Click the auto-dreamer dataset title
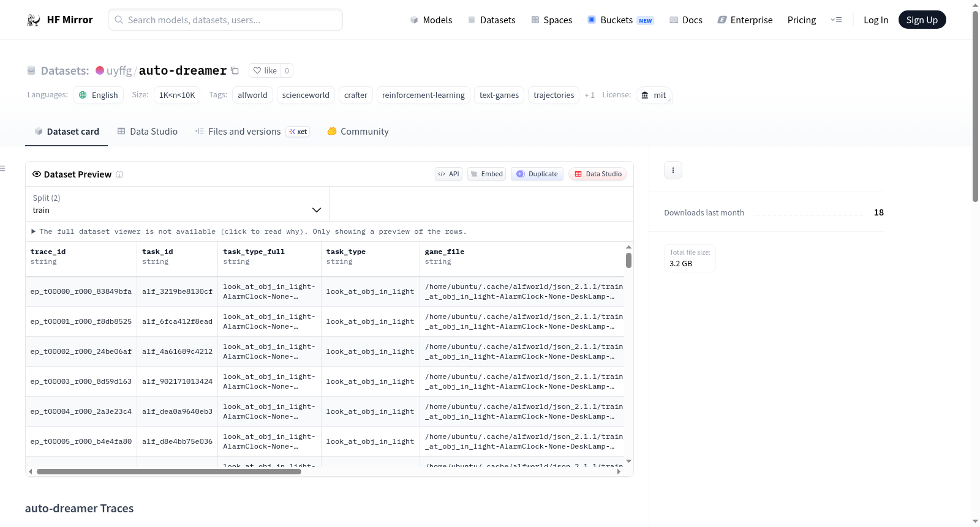 [183, 70]
